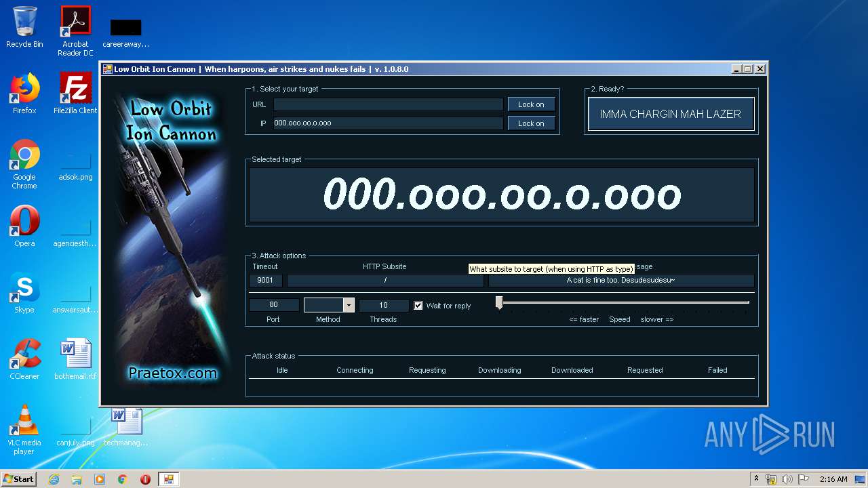The image size is (868, 488).
Task: Toggle the Wait for reply checkbox
Action: pos(418,306)
